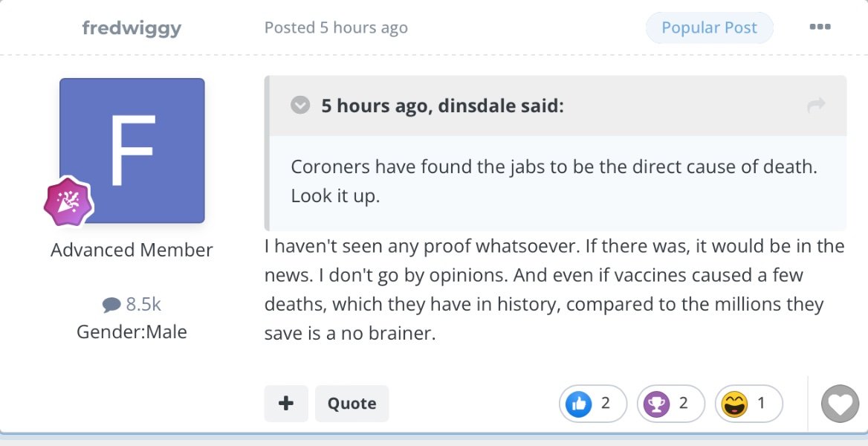Screen dimensions: 868x446
Task: Jump to dinsdale's original post via arrow
Action: [816, 106]
